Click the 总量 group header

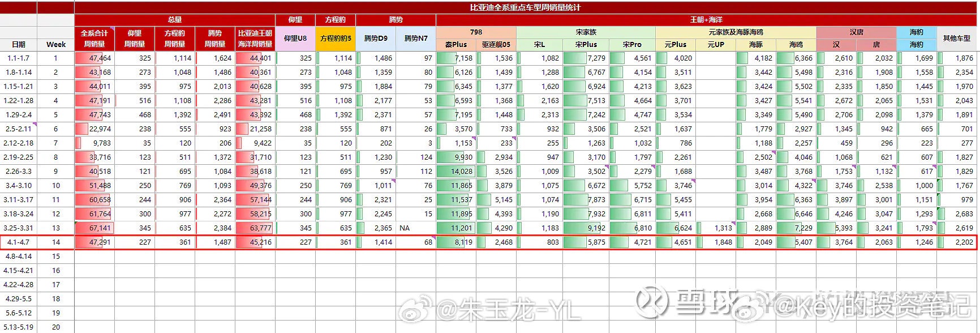(x=175, y=20)
